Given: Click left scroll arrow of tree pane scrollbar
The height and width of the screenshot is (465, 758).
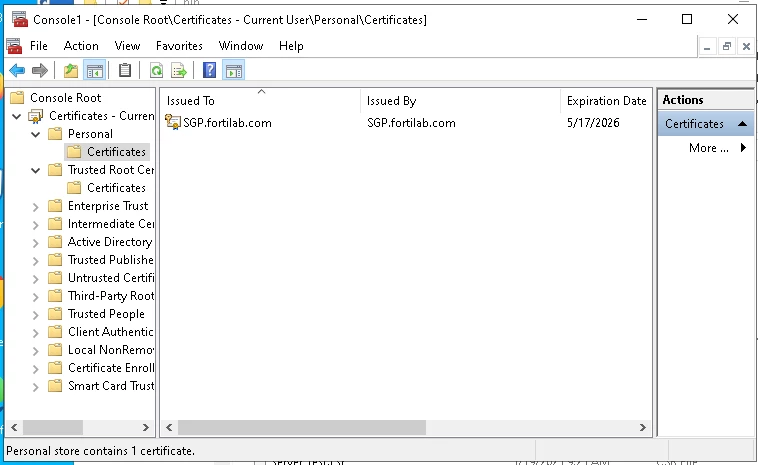Looking at the screenshot, I should click(x=14, y=427).
